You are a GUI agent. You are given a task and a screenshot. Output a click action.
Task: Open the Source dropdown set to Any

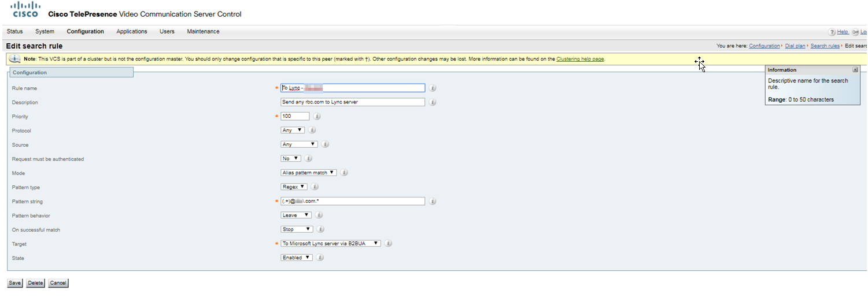click(299, 144)
